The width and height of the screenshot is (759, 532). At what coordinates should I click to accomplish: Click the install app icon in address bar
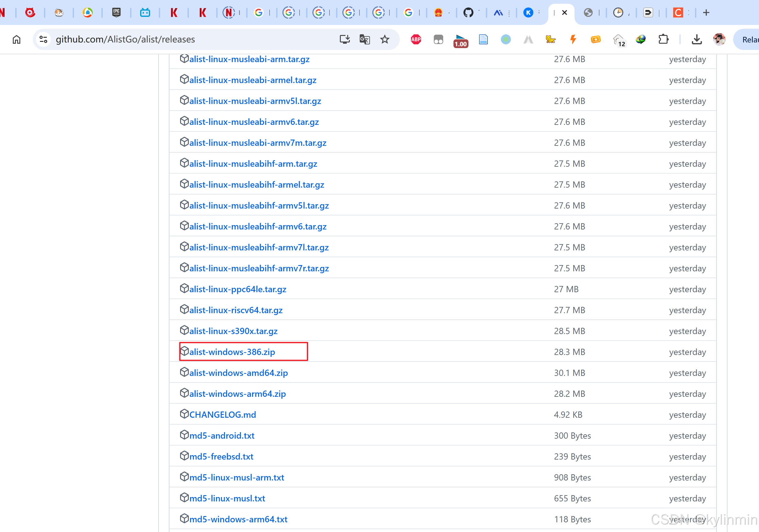point(345,39)
